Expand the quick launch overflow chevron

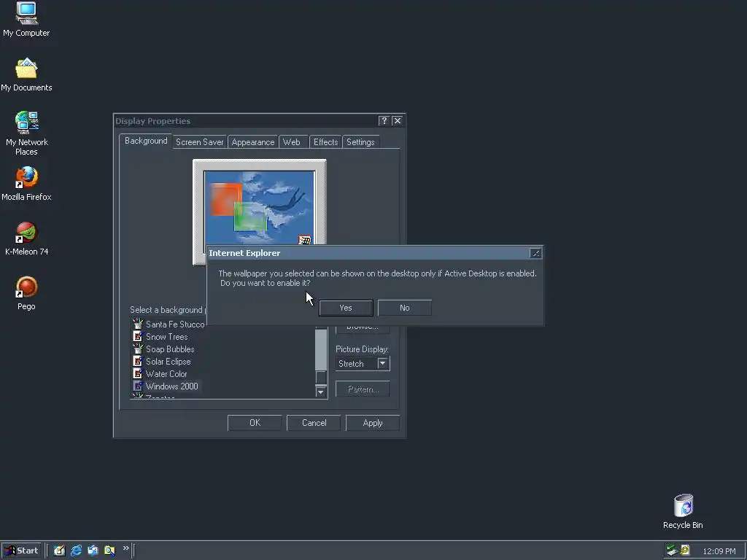click(x=125, y=548)
